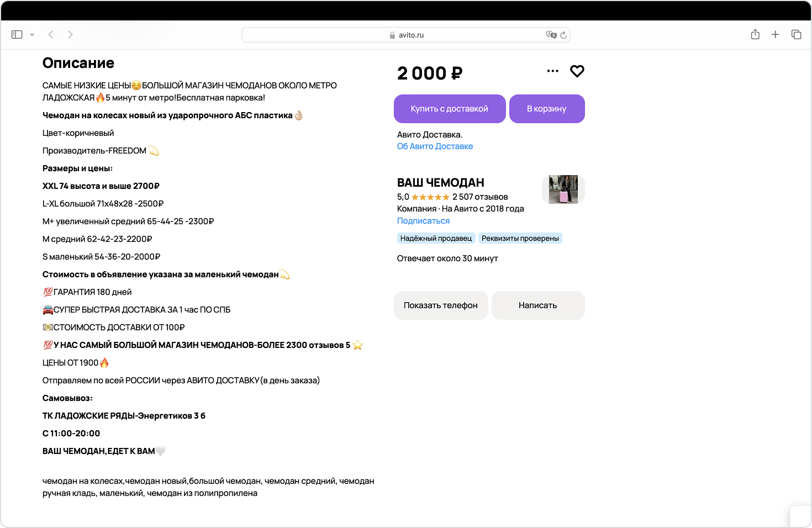This screenshot has height=528, width=812.
Task: Message the seller with Написать button
Action: pos(538,305)
